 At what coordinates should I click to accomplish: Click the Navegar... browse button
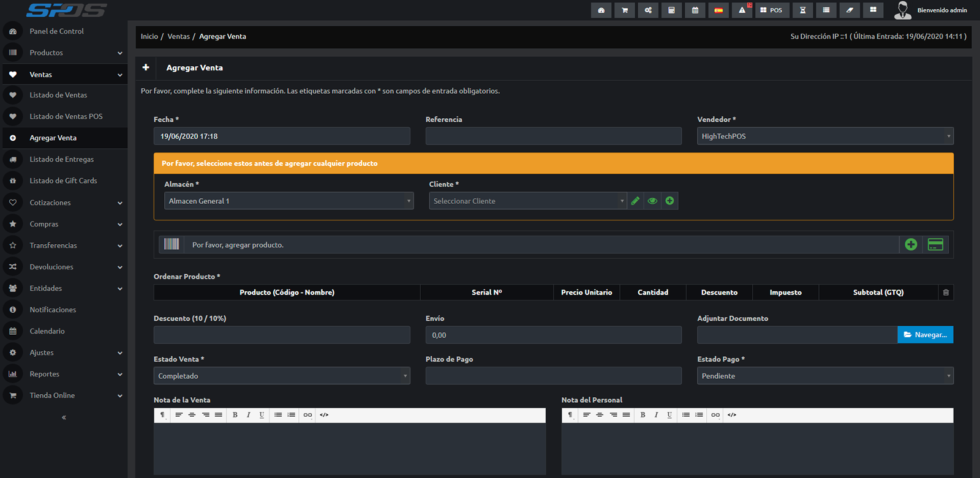pos(925,335)
